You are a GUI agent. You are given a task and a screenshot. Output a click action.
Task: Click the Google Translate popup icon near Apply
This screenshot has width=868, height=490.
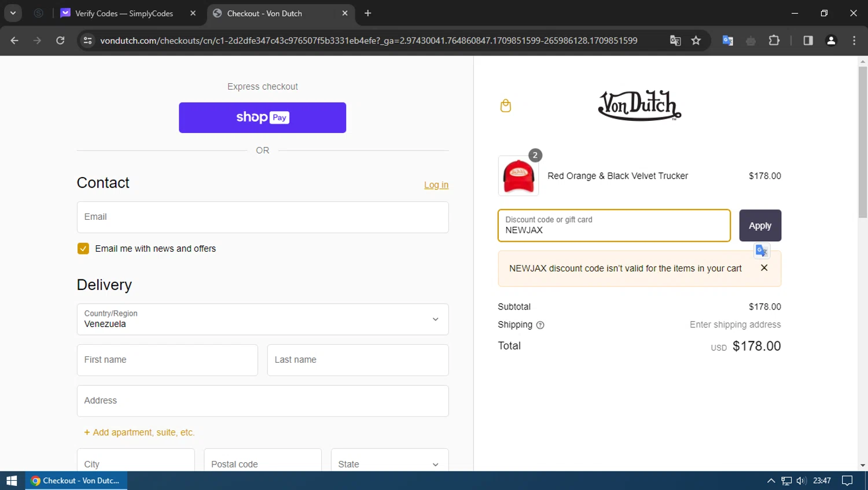762,250
